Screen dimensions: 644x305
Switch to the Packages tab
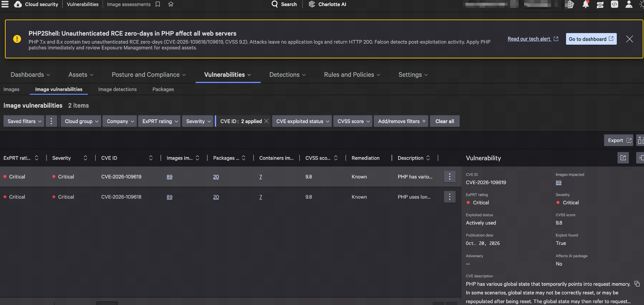coord(163,89)
